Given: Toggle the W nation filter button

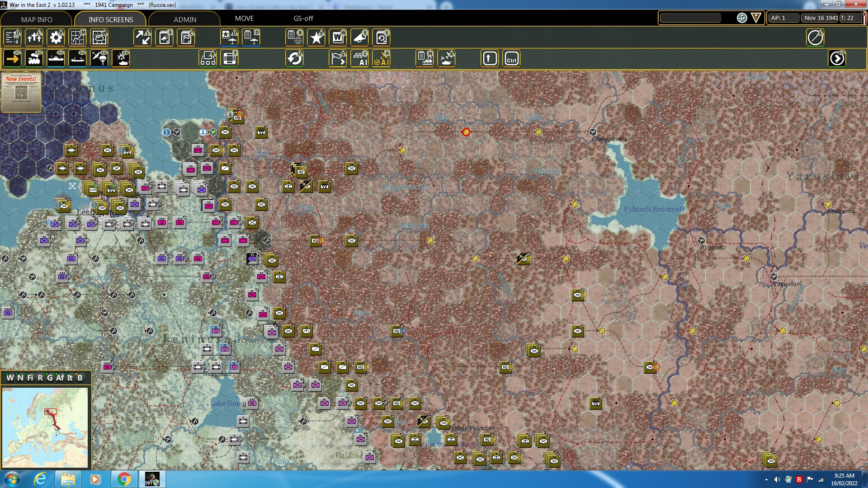Looking at the screenshot, I should 10,378.
